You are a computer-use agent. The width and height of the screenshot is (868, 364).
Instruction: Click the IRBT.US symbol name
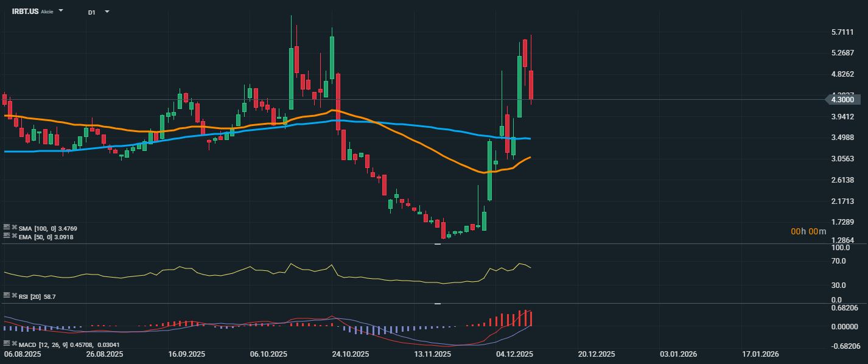[x=25, y=12]
